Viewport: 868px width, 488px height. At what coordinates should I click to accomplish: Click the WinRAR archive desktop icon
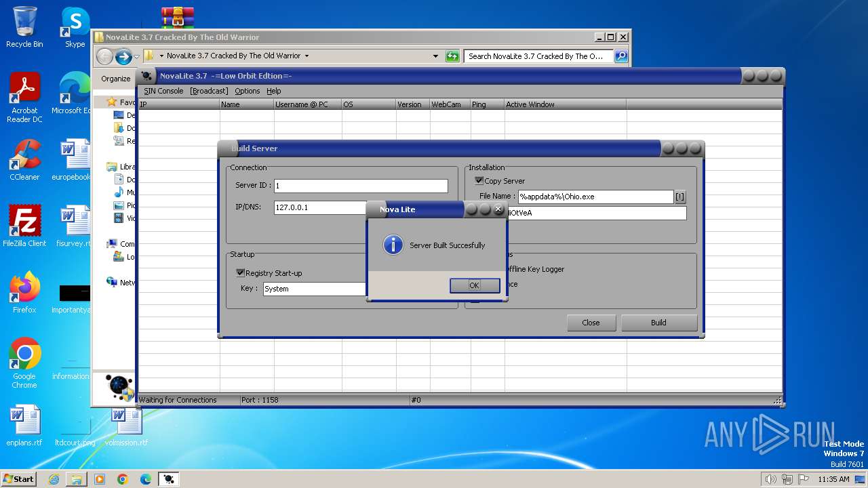[178, 18]
